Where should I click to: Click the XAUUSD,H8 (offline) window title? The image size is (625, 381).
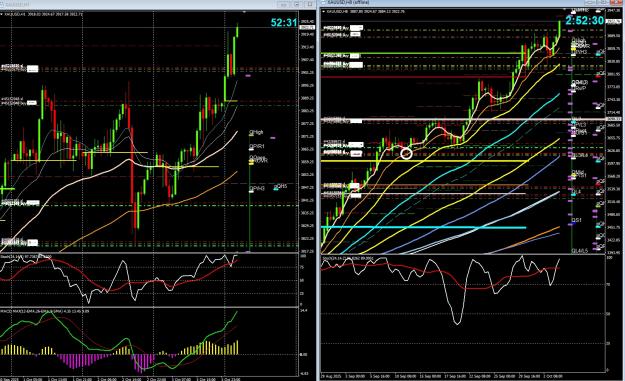348,2
